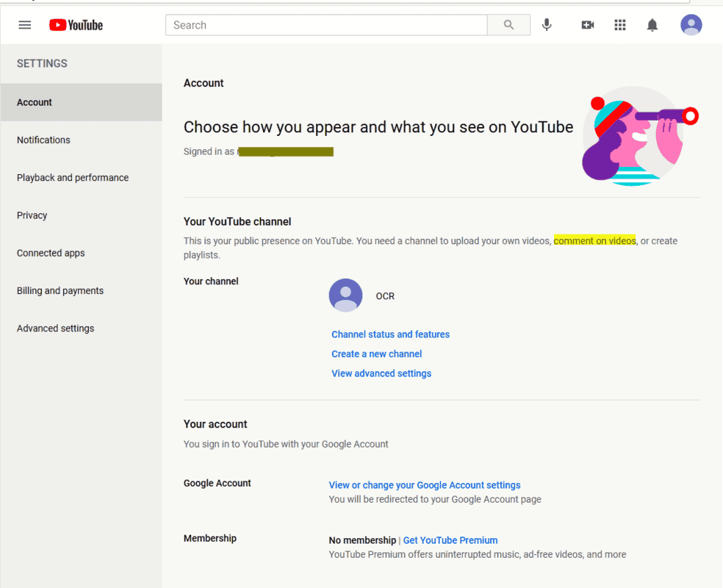Open account avatar menu in header
The height and width of the screenshot is (588, 723).
(691, 25)
